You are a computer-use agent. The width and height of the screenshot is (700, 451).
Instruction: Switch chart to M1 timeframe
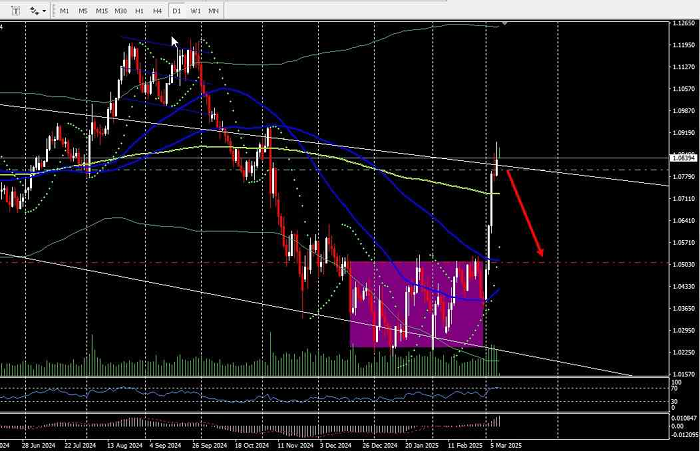64,11
